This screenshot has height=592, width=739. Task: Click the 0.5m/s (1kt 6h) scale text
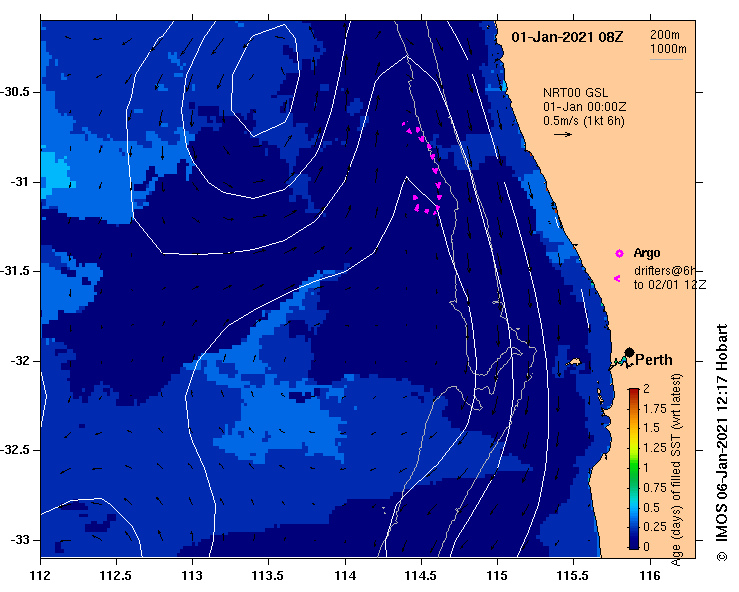click(583, 121)
